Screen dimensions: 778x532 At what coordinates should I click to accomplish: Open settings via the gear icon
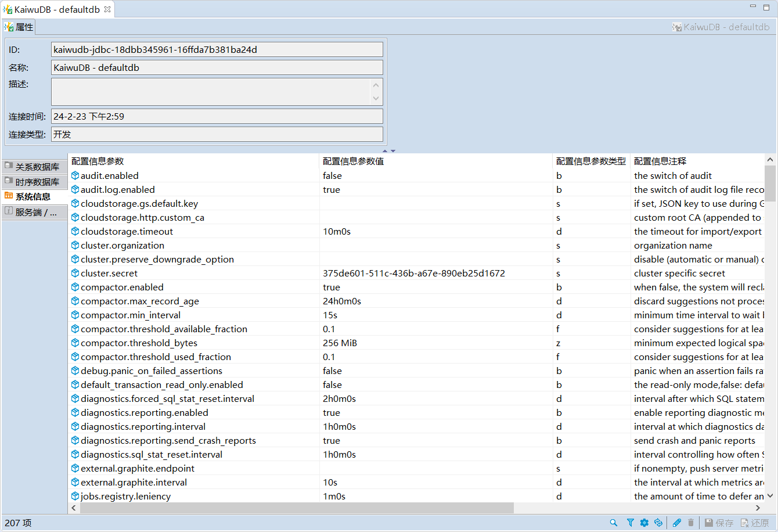(x=644, y=523)
